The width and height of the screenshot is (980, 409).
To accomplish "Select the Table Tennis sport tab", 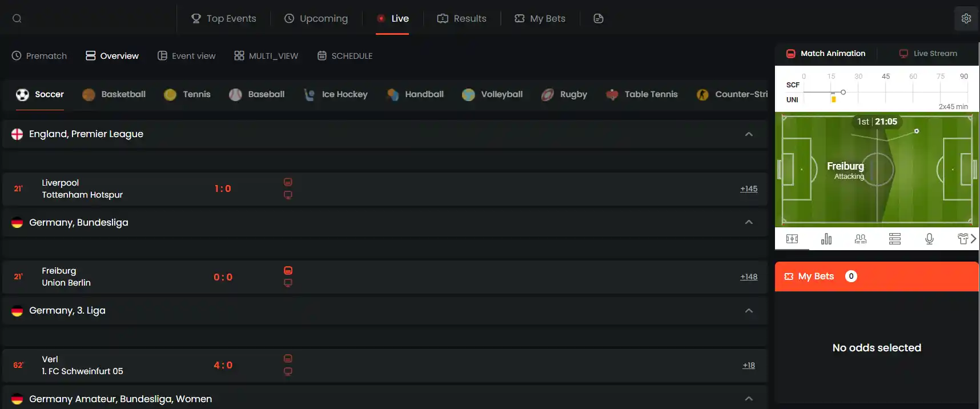I will (642, 94).
